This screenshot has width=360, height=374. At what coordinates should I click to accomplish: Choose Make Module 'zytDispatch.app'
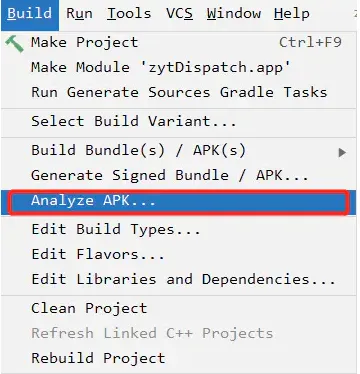coord(180,68)
